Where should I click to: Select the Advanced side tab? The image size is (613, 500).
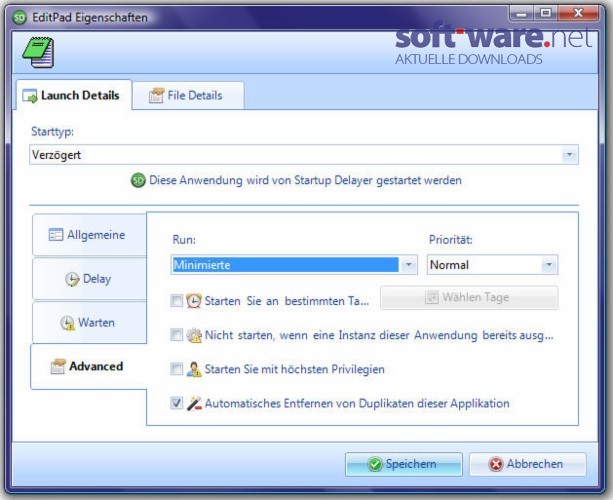(89, 367)
